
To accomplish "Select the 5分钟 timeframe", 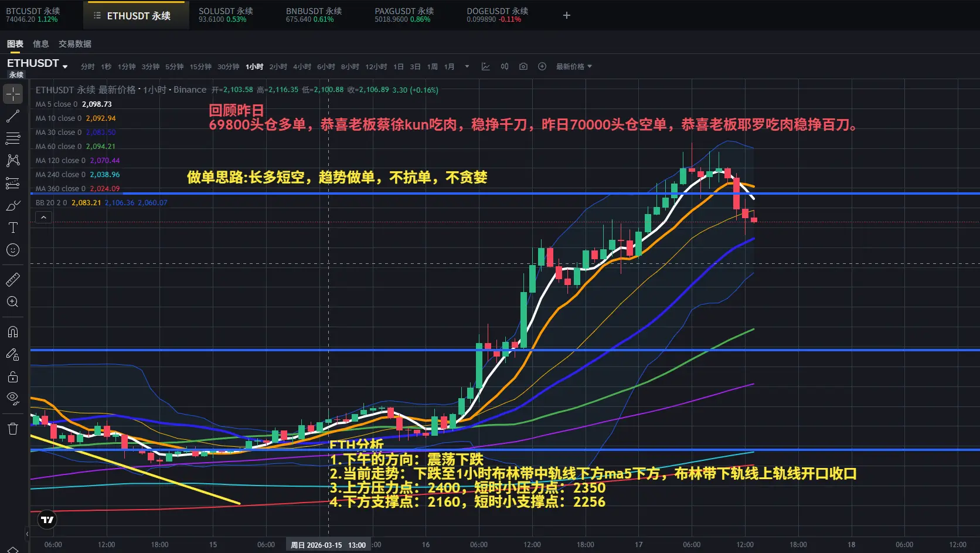I will 175,66.
